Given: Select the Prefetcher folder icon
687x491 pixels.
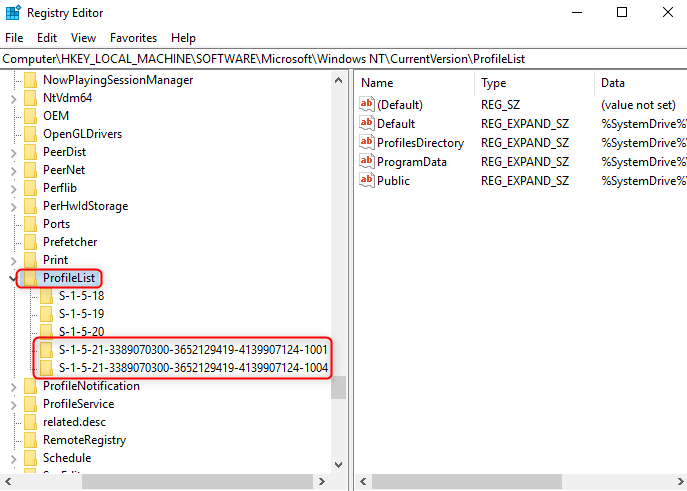Looking at the screenshot, I should tap(30, 242).
